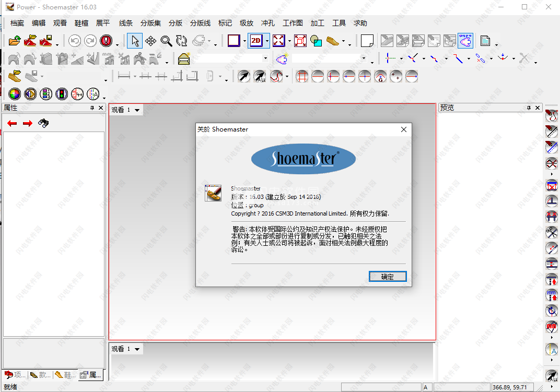Click the document sheet icon in toolbar
The image size is (560, 392).
tap(485, 41)
